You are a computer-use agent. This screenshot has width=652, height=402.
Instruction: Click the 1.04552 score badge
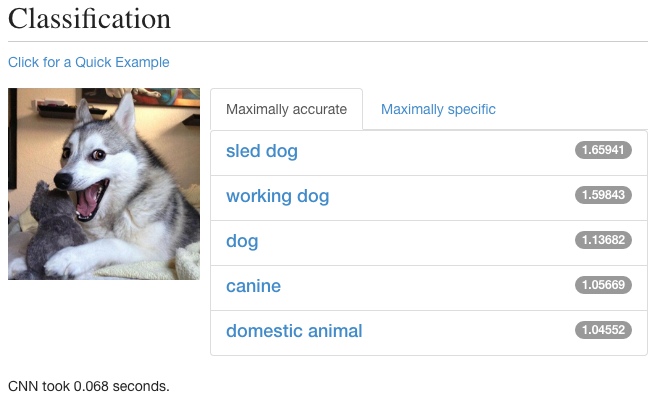click(x=604, y=330)
